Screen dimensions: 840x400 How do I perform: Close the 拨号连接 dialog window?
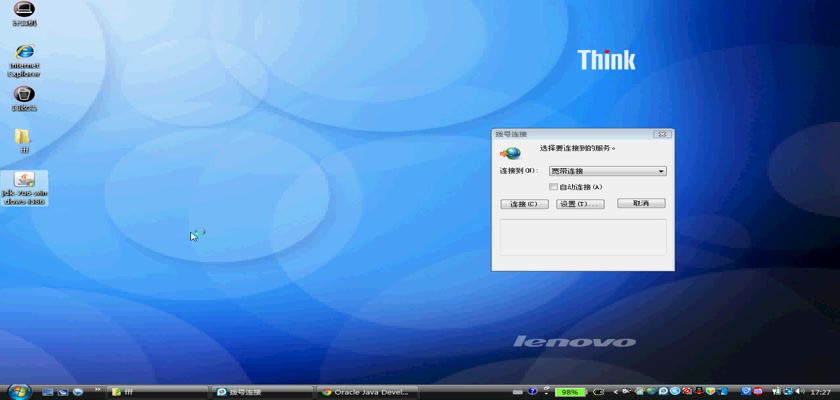click(x=662, y=134)
